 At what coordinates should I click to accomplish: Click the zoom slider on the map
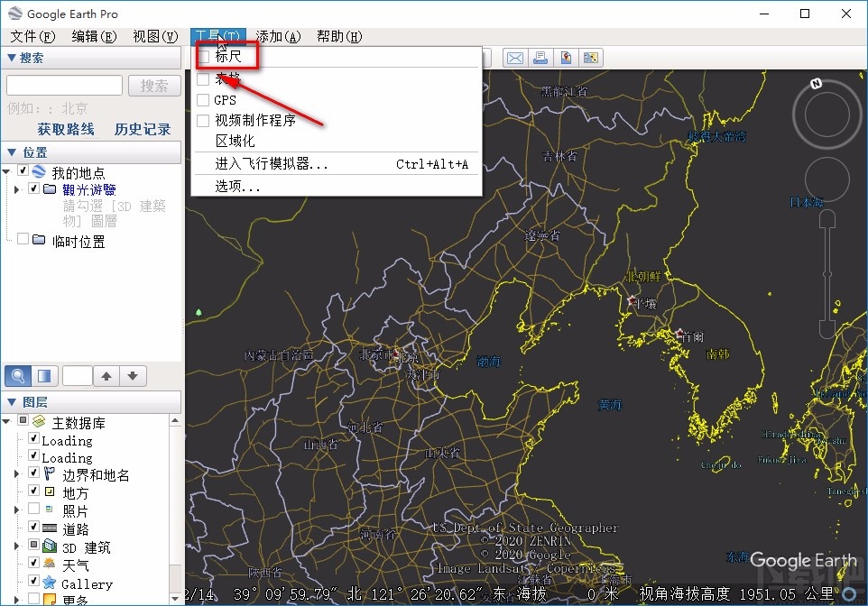[x=827, y=274]
